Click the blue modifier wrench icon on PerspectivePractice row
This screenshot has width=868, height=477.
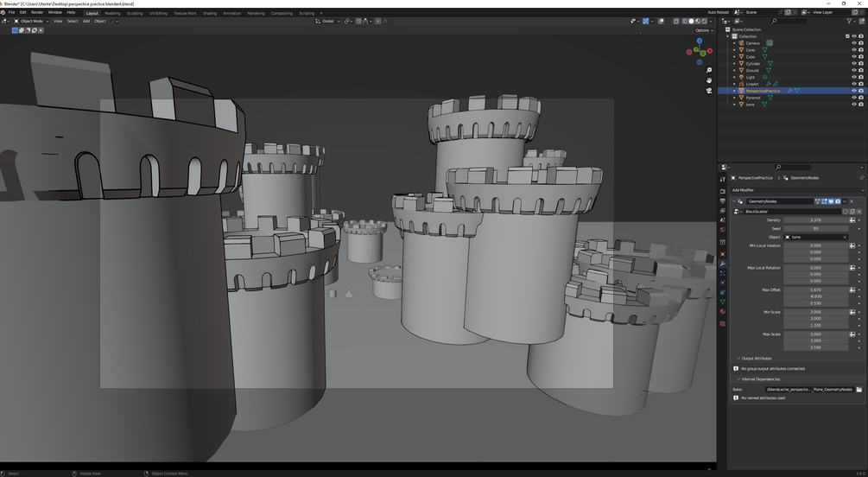point(790,91)
